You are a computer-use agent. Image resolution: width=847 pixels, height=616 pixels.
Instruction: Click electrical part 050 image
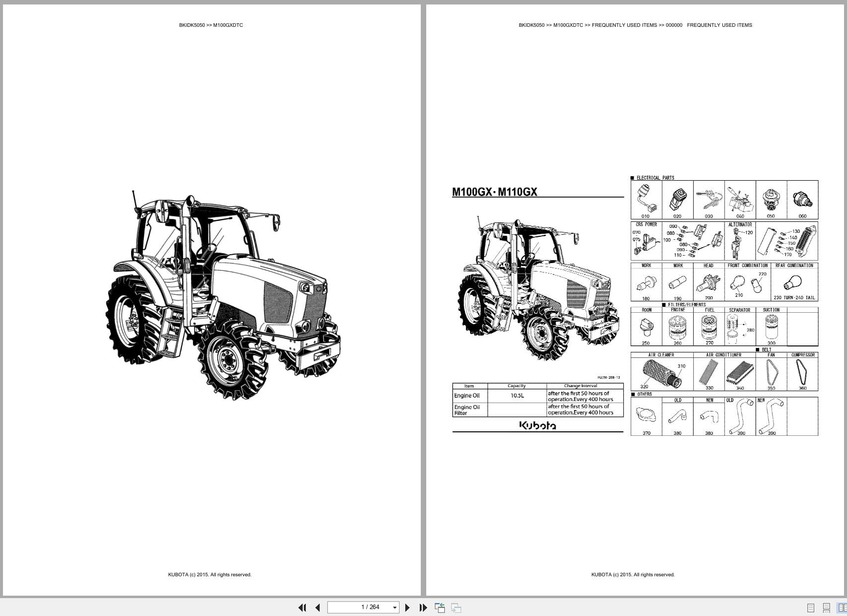point(771,199)
